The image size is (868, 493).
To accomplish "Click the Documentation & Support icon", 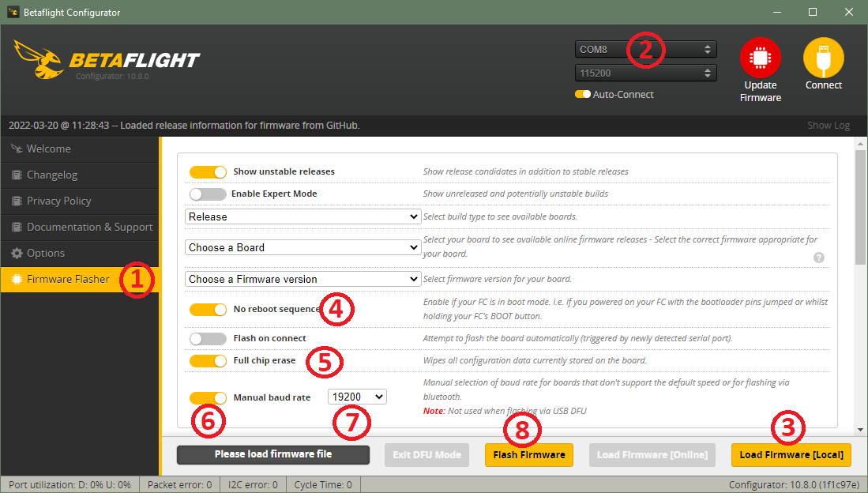I will 17,227.
